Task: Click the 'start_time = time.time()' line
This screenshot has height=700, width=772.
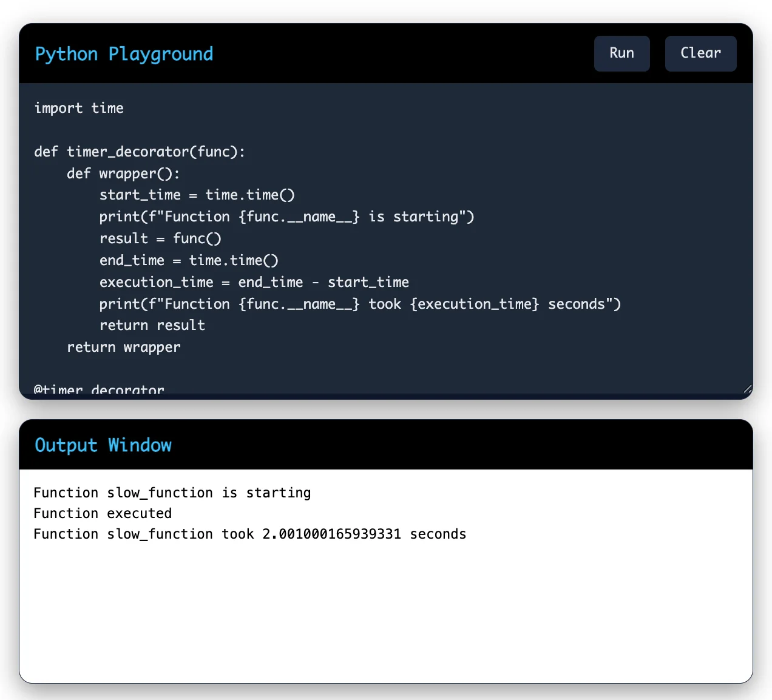Action: pos(197,195)
